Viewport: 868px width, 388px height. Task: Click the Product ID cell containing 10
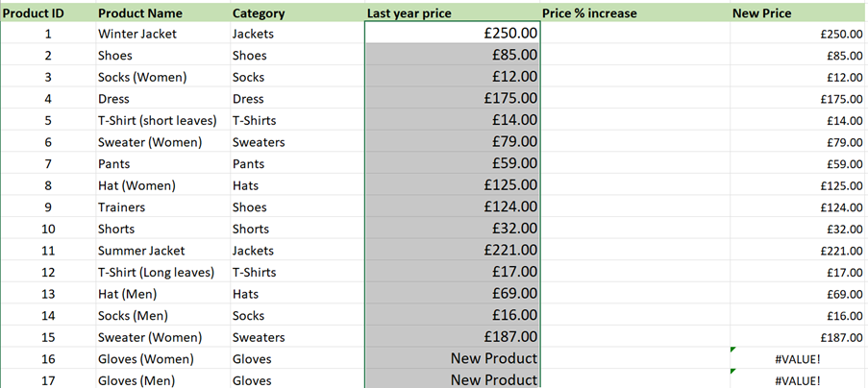point(48,230)
